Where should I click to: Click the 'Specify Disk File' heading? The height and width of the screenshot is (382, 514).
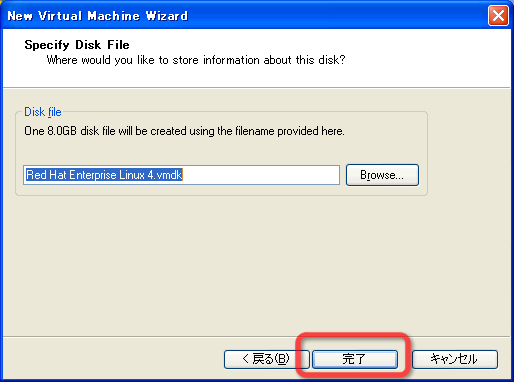[x=77, y=45]
